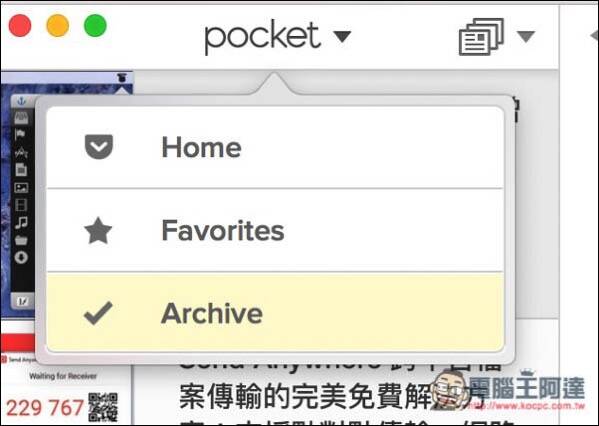Viewport: 599px width, 426px height.
Task: Choose Favorites from the list menu
Action: point(275,230)
